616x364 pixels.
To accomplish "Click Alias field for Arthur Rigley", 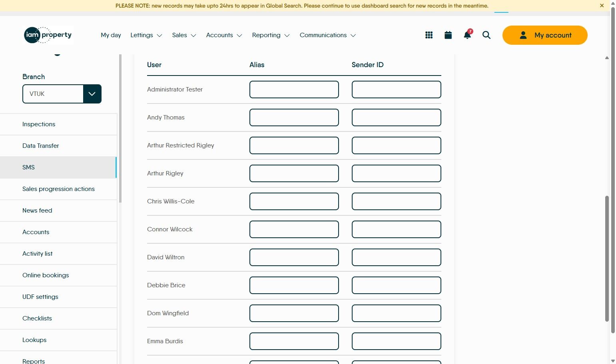I will pos(294,173).
